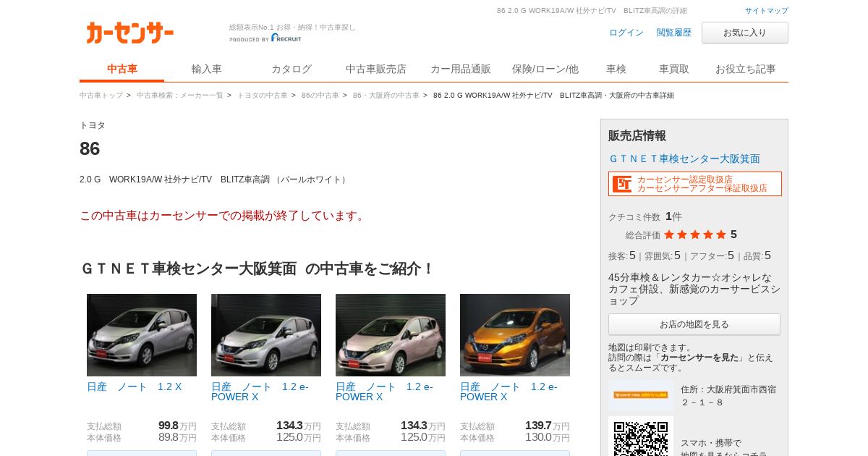
Task: Click the five-star 総合評価 rating
Action: [695, 235]
